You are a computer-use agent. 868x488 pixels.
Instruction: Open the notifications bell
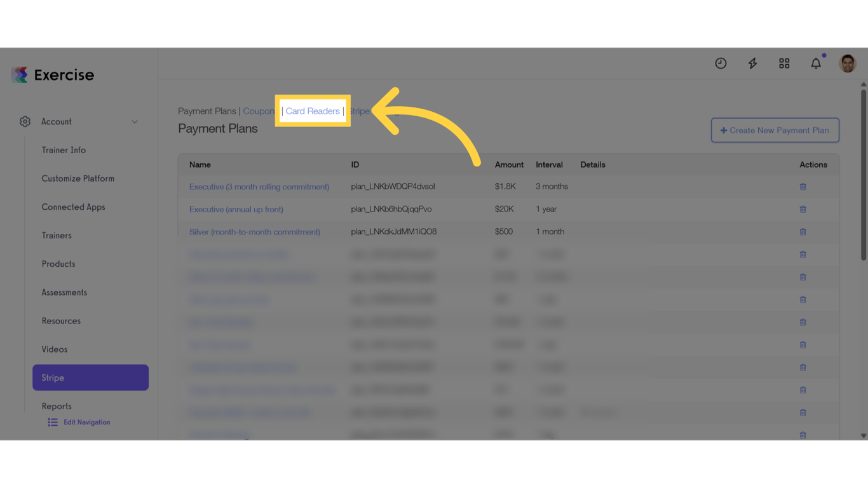click(816, 64)
